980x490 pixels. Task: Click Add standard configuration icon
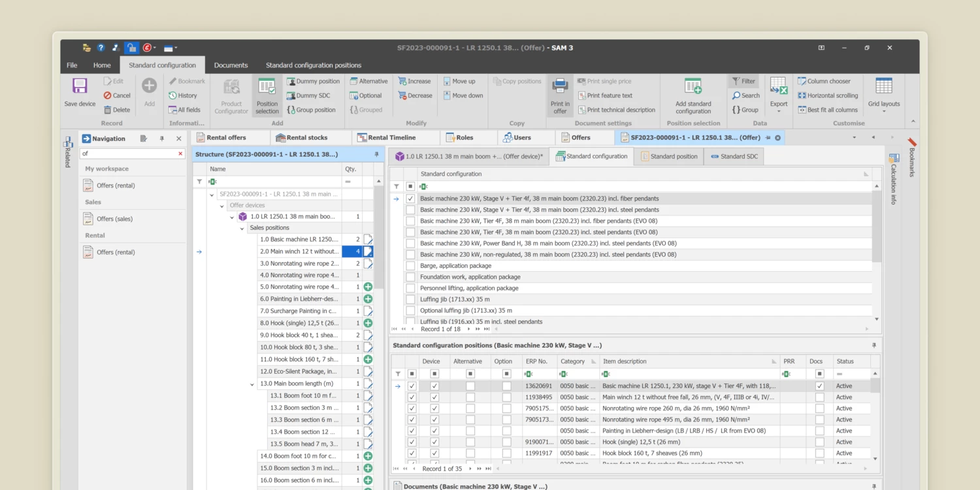pos(693,87)
